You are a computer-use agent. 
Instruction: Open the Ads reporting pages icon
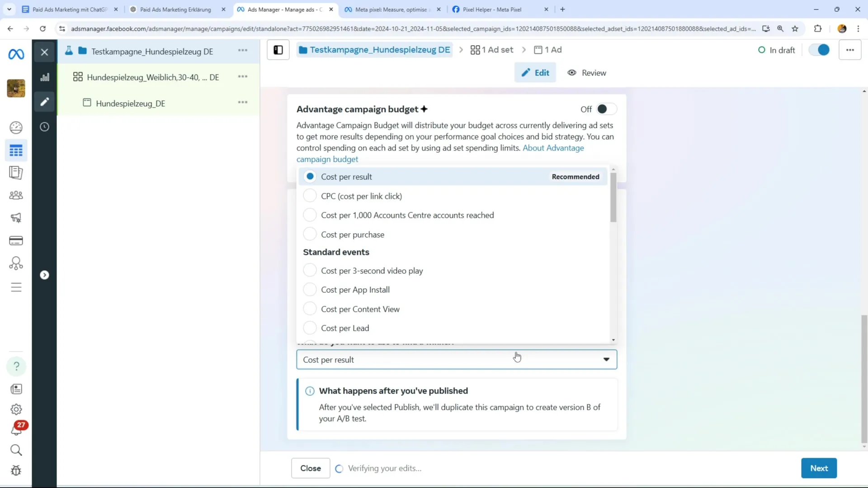point(16,173)
